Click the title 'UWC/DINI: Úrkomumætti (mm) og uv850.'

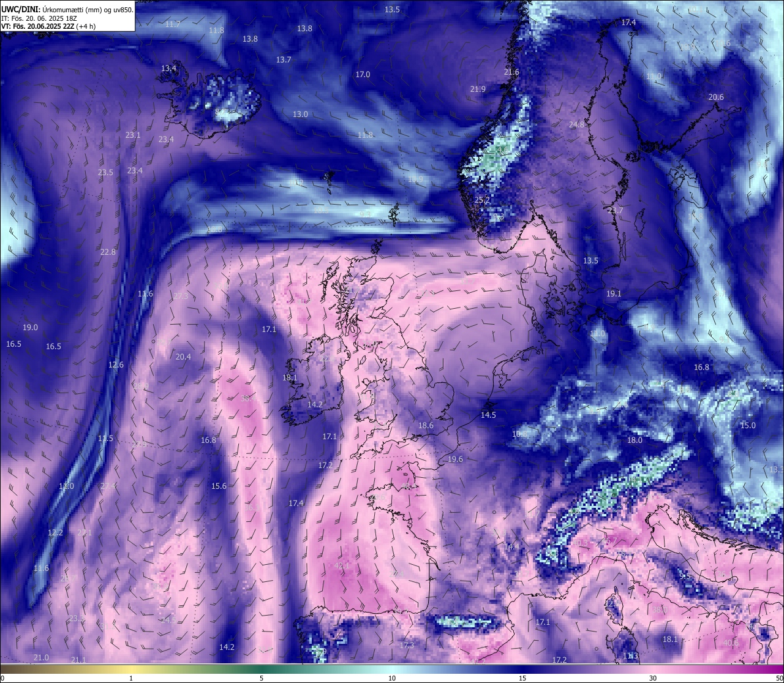click(67, 10)
